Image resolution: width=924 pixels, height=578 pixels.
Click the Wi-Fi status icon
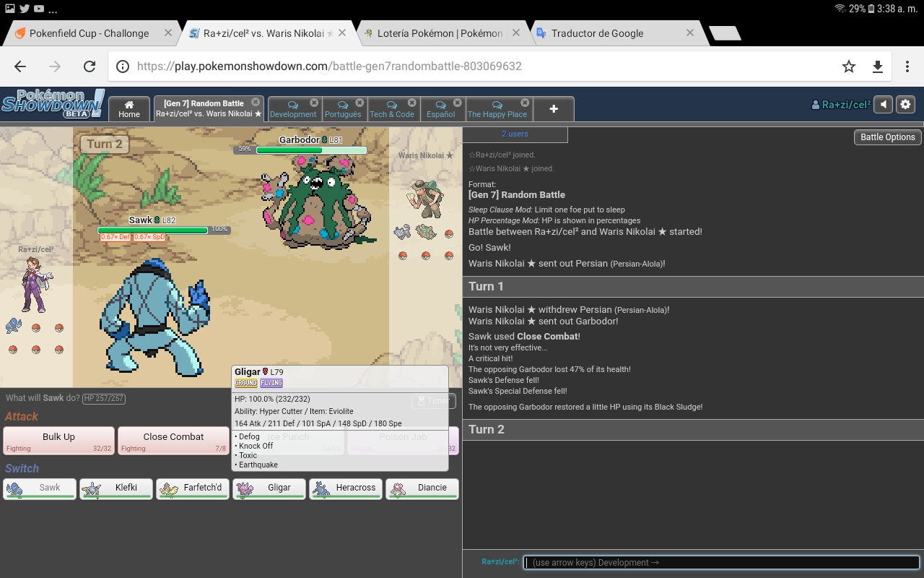pyautogui.click(x=840, y=9)
